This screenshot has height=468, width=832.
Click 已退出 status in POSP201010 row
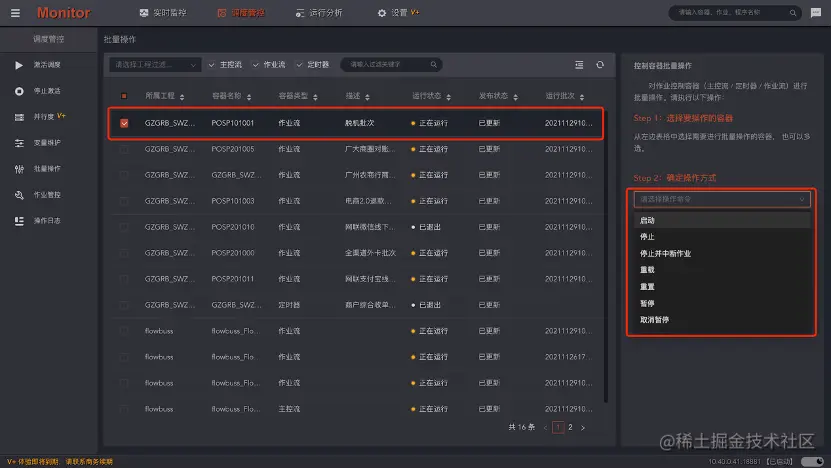426,227
